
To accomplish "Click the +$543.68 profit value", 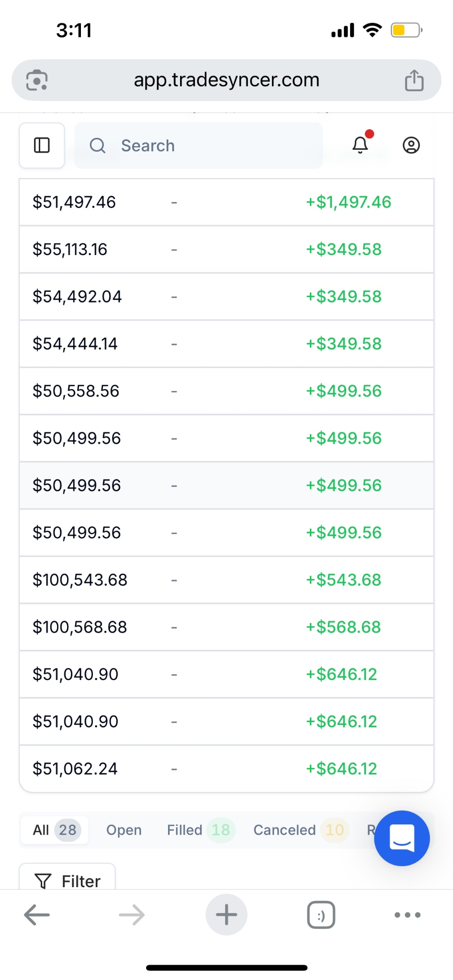I will click(x=343, y=580).
